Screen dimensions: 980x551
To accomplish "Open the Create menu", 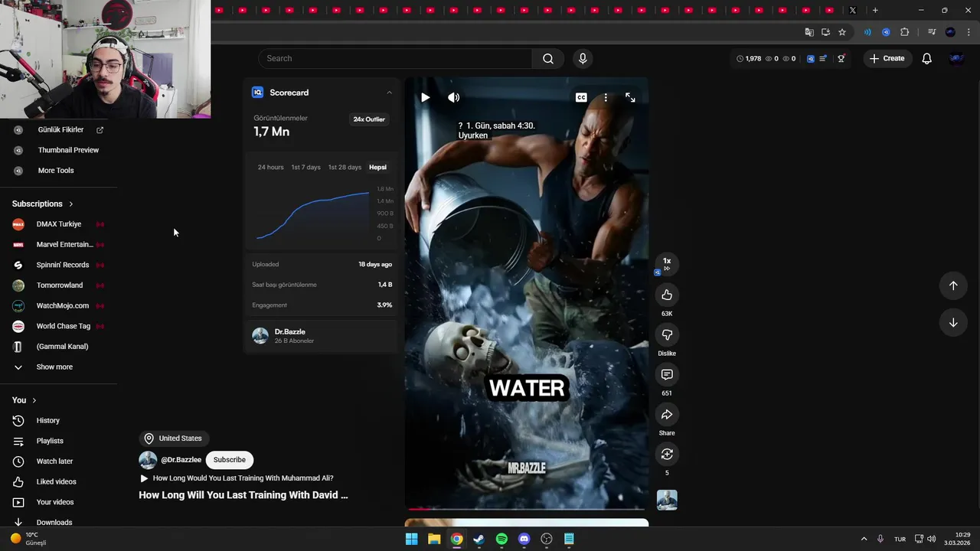I will tap(887, 58).
